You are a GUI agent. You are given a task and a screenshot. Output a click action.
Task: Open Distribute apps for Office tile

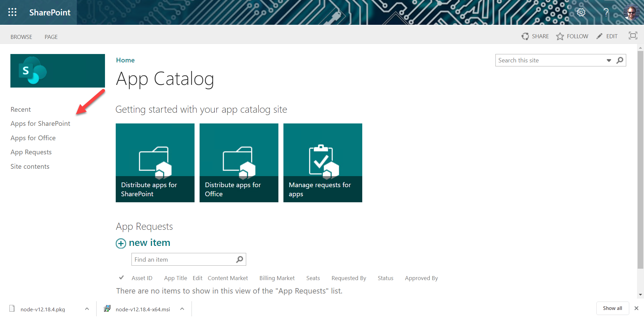point(239,163)
